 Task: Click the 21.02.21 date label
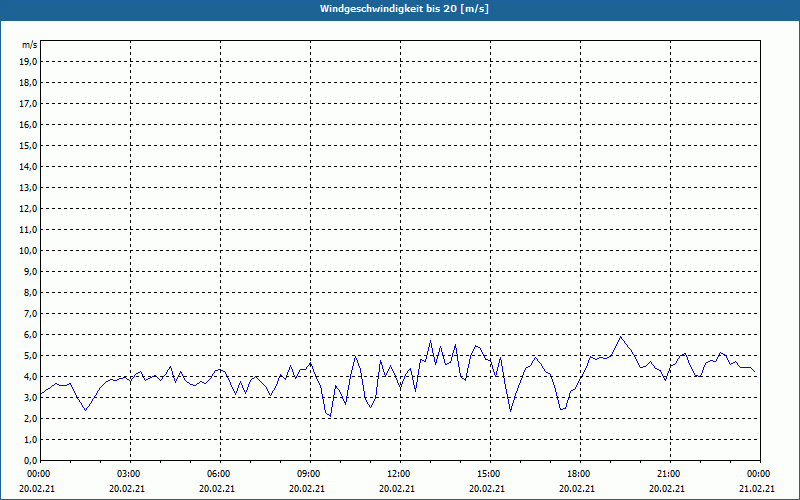[x=757, y=488]
